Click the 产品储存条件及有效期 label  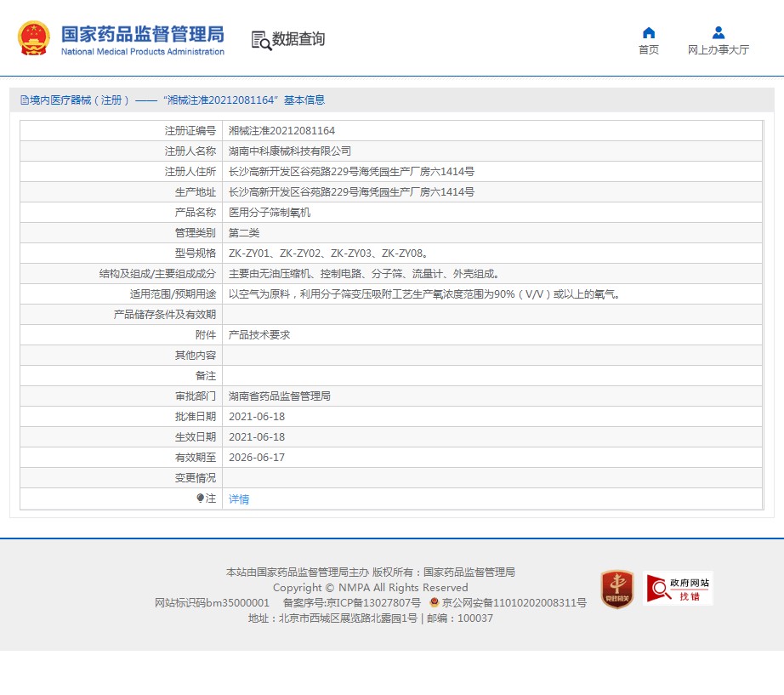pos(164,315)
